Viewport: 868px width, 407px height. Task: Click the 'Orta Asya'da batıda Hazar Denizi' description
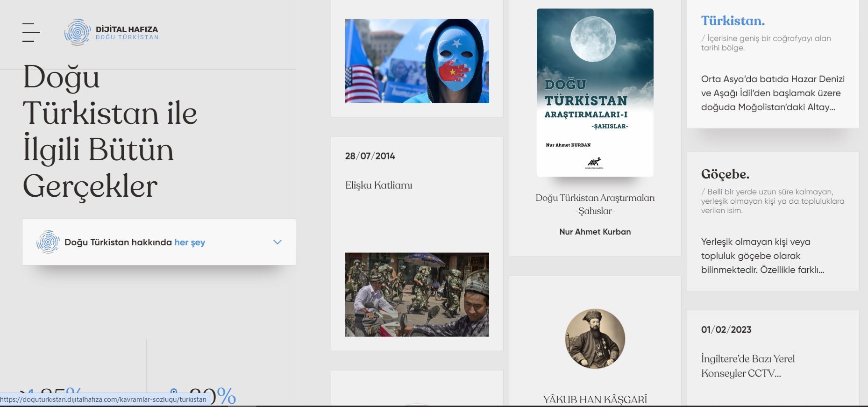(x=773, y=93)
